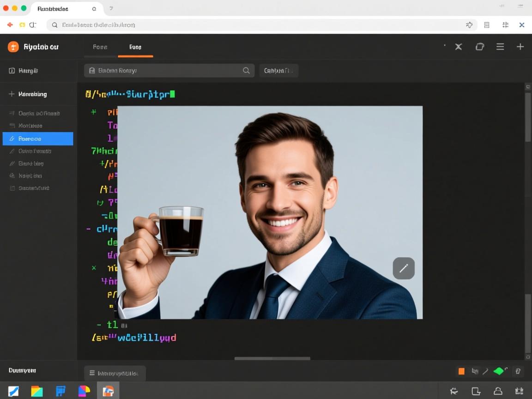Open the dropdown button right of the search field
Viewport: 532px width, 399px height.
point(278,71)
